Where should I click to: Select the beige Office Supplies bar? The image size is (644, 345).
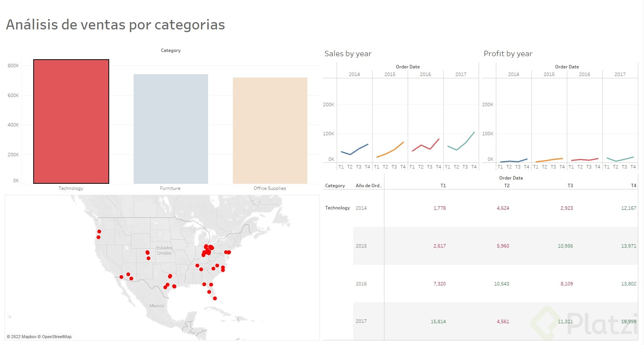(x=270, y=131)
